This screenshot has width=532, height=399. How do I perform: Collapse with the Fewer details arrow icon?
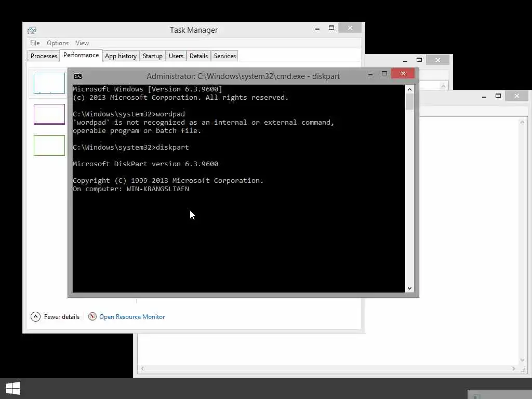click(36, 316)
